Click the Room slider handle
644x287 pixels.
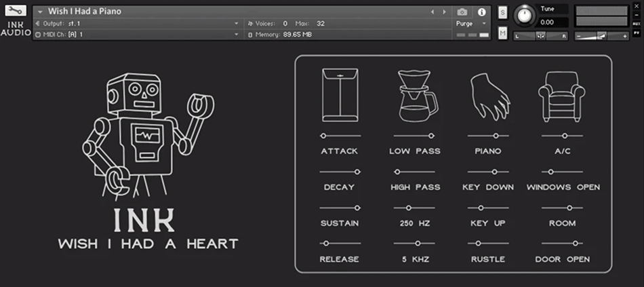(569, 208)
